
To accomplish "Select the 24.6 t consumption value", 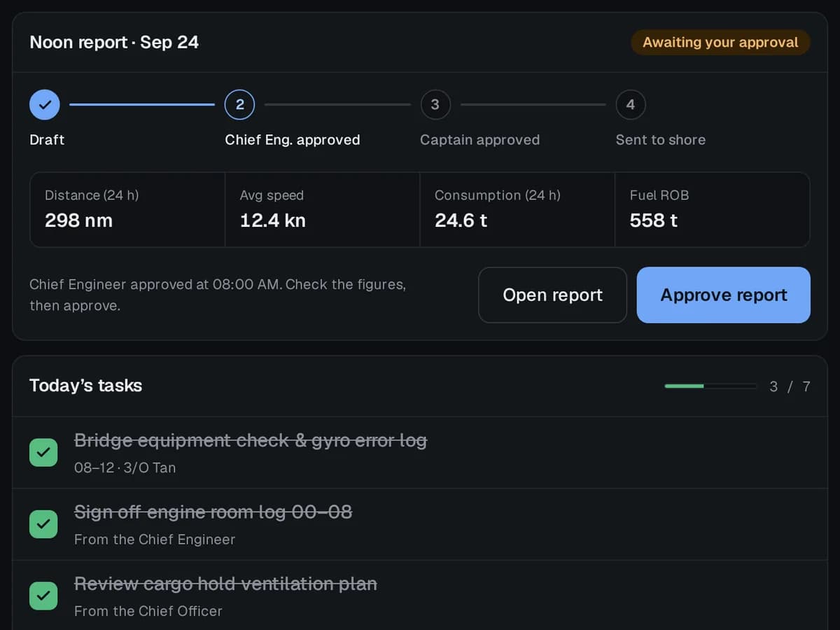I will click(461, 220).
